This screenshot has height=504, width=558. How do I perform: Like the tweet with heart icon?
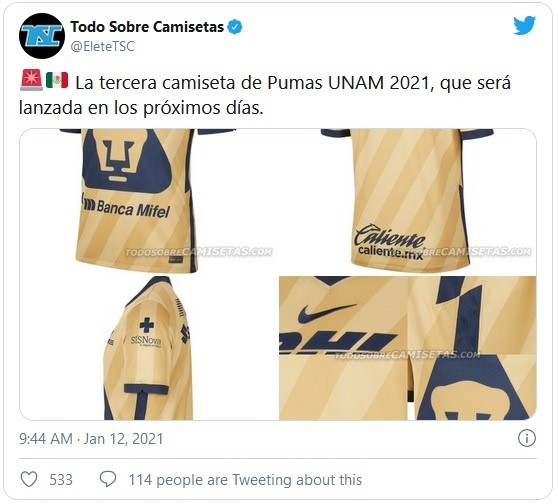pyautogui.click(x=29, y=479)
